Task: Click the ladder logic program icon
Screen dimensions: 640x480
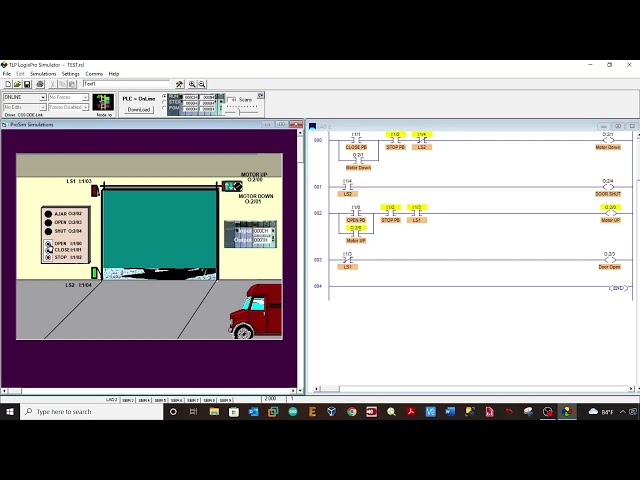Action: click(103, 102)
